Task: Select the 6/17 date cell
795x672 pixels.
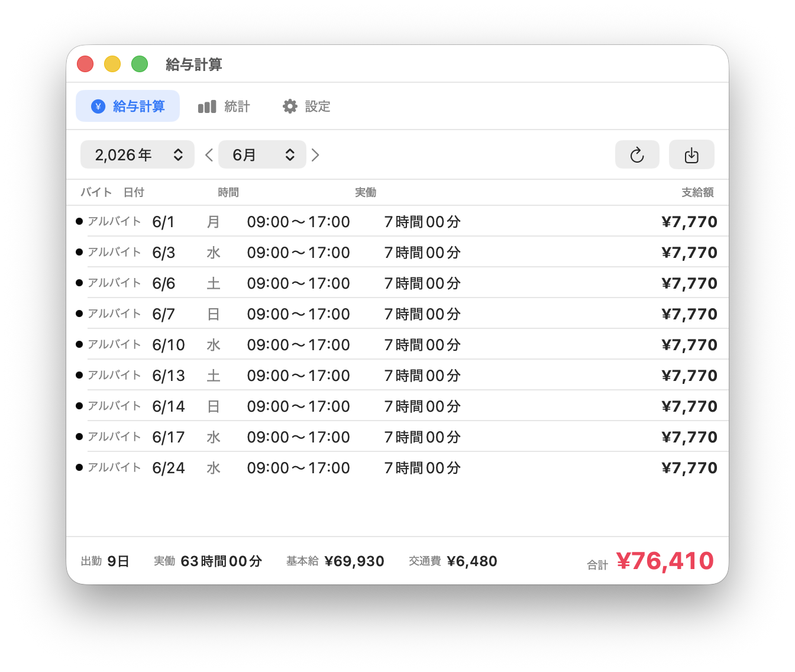Action: coord(169,437)
